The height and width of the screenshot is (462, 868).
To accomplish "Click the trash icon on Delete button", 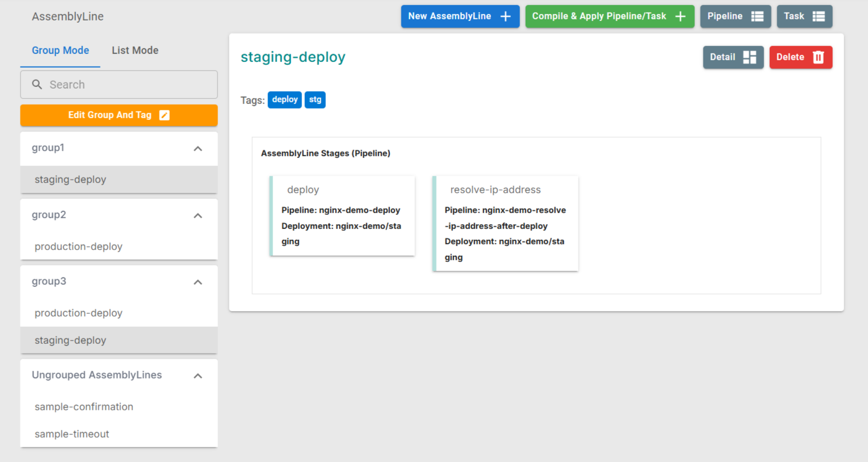I will point(818,57).
